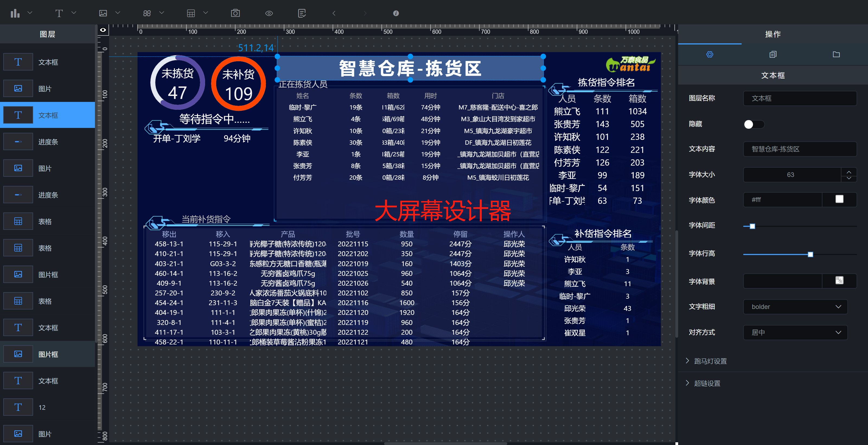Expand the image component dropdown arrow
Viewport: 868px width, 445px height.
click(118, 13)
